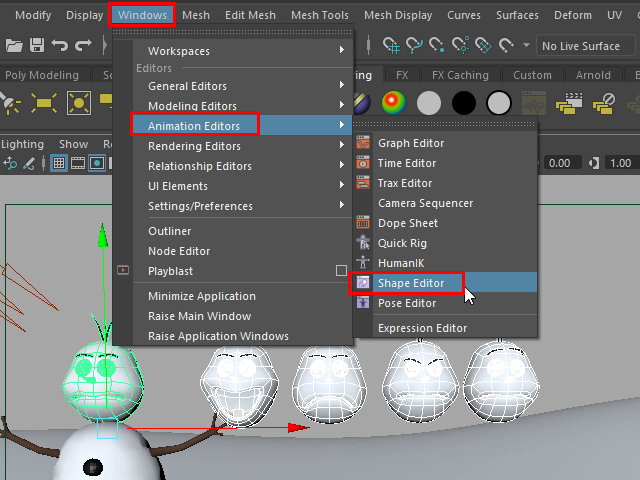Click the save scene icon
The image size is (640, 480).
point(36,46)
